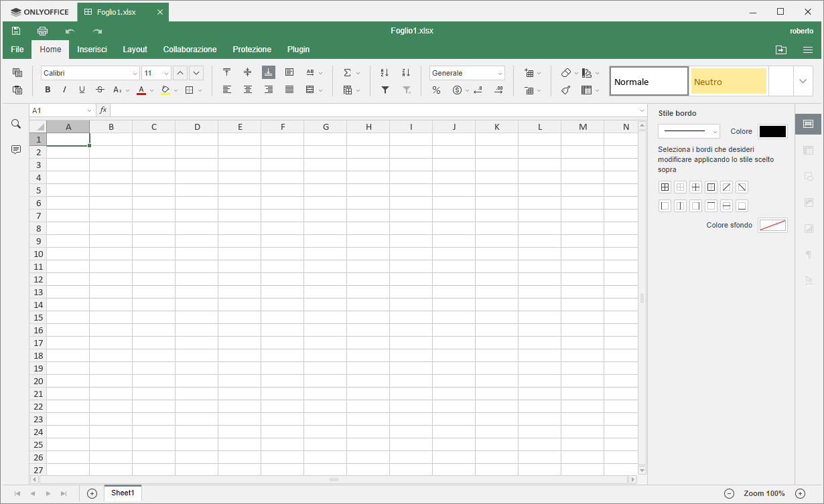Select the Sheet1 worksheet tab

tap(123, 493)
